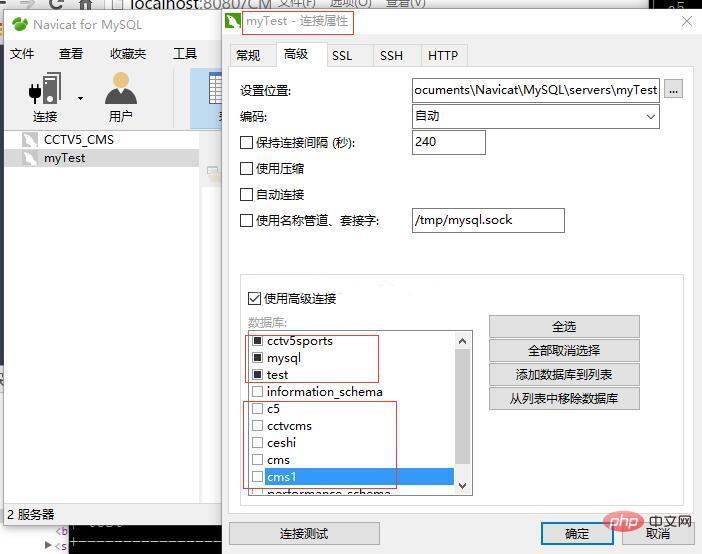
Task: Click the '2 服务器' status bar text
Action: [30, 514]
